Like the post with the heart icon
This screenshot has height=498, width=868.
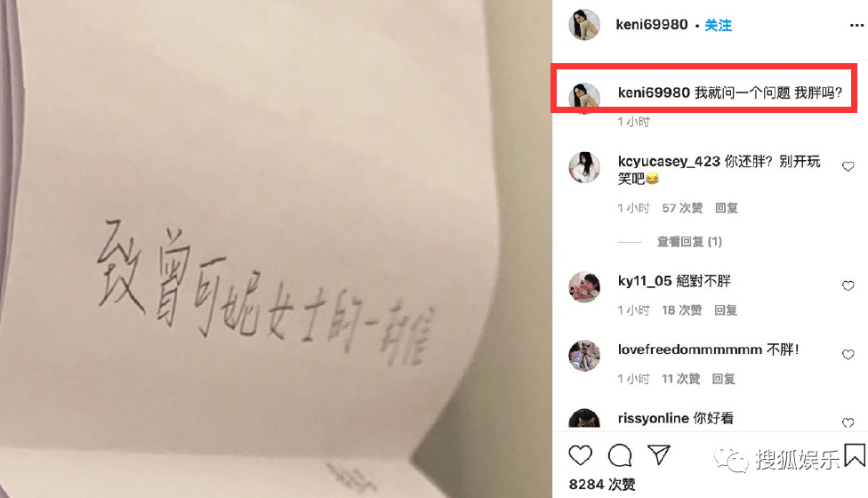click(x=580, y=455)
